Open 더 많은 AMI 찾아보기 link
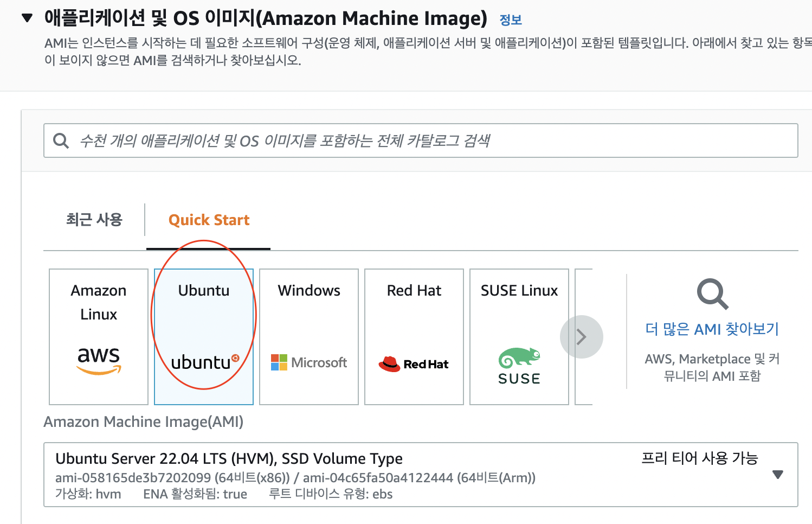 click(x=712, y=329)
